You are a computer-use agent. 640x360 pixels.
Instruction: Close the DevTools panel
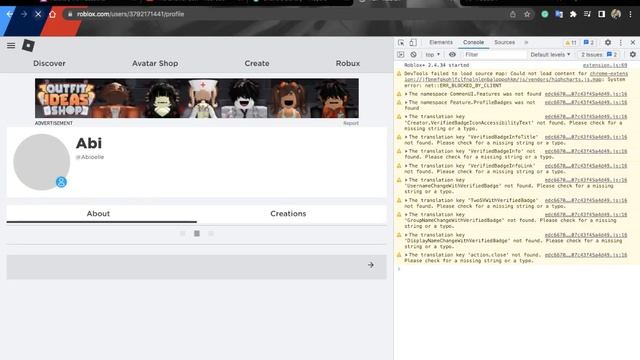[633, 42]
